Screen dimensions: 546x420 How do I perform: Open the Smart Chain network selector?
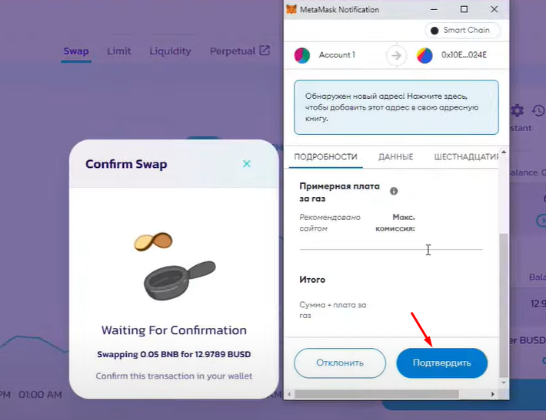click(x=462, y=30)
